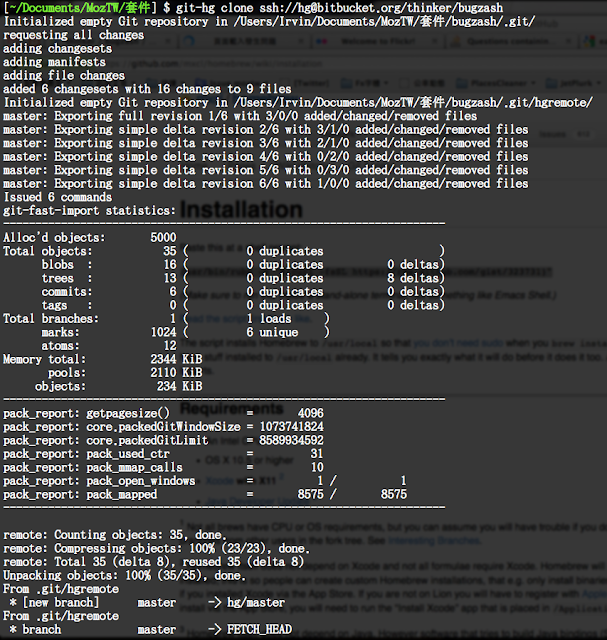Screen dimensions: 607x640
Task: Click the ssh://hg@bitbucket.org/thinker/bugzash URL
Action: [374, 8]
